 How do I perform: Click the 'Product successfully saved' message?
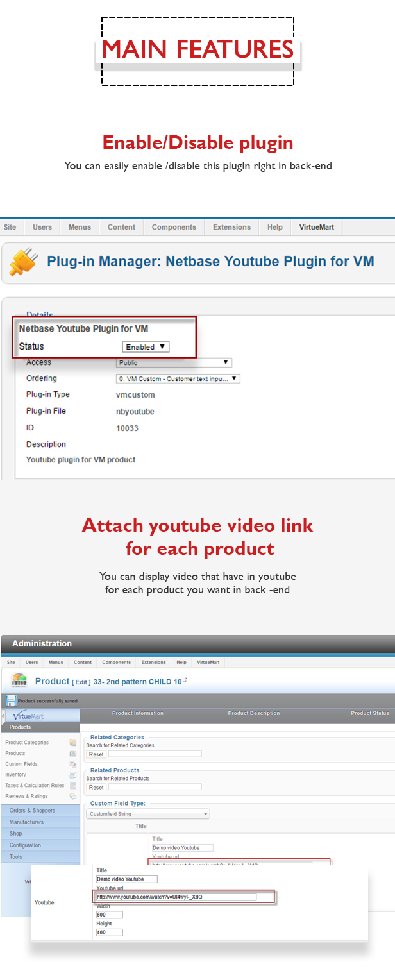pos(47,702)
